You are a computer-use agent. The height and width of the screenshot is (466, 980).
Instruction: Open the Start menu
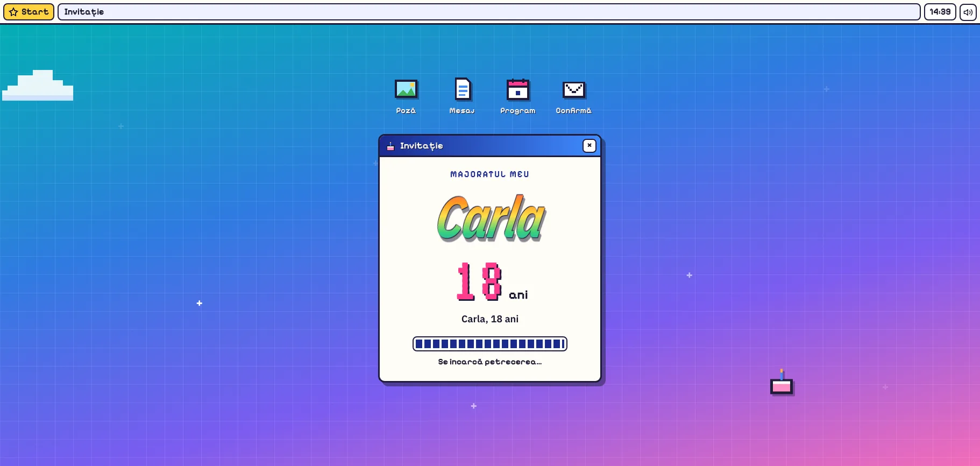29,12
